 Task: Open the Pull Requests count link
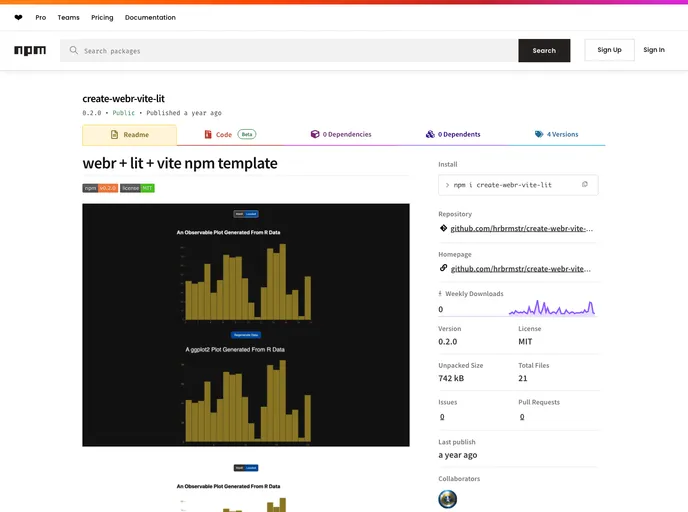click(x=522, y=417)
